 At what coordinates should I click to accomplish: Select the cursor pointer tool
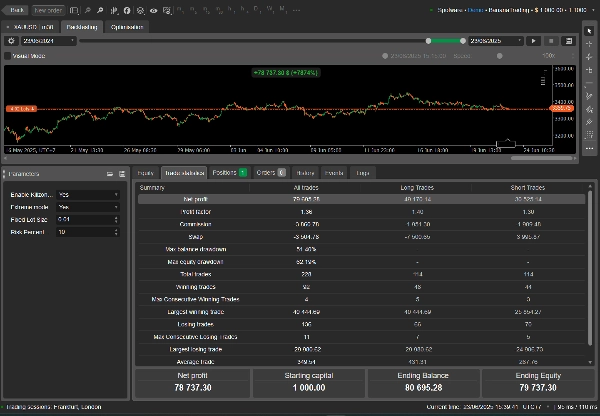589,30
